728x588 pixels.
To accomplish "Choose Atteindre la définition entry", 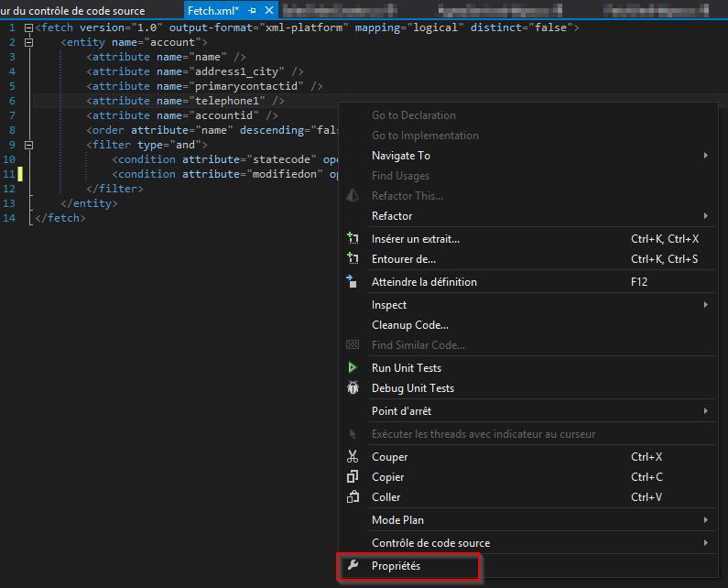I will click(x=527, y=281).
